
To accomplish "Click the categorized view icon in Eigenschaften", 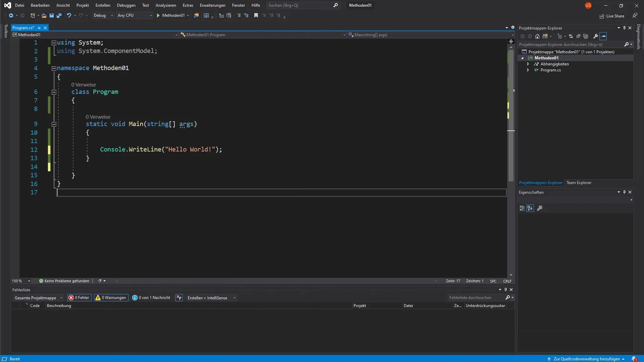I will pos(522,208).
